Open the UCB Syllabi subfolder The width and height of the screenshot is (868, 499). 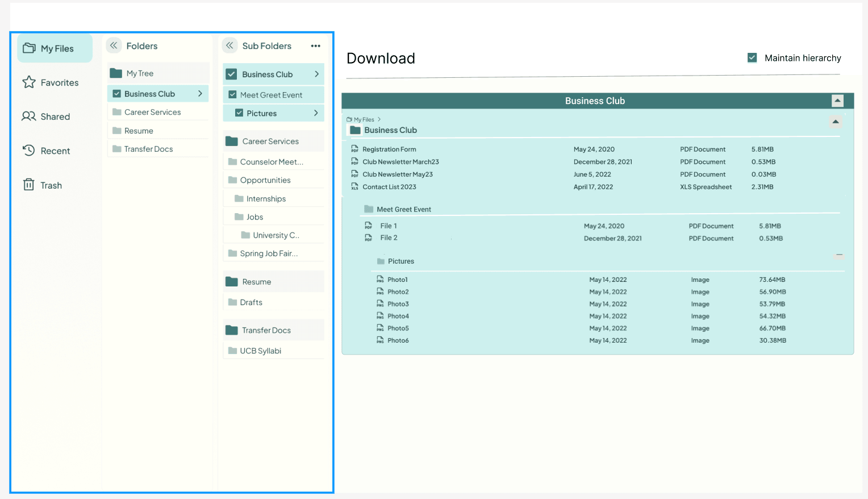(273, 351)
